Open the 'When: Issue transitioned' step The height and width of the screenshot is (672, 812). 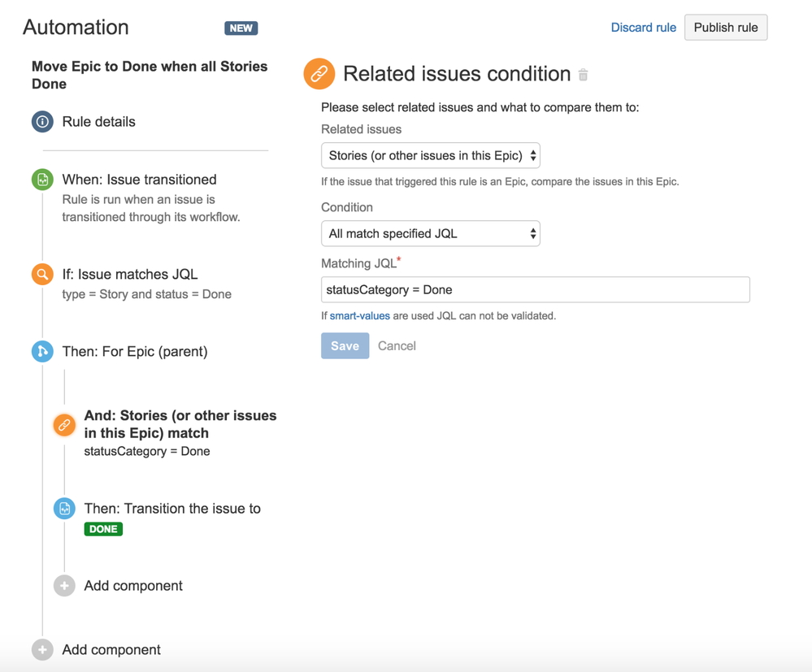coord(139,180)
